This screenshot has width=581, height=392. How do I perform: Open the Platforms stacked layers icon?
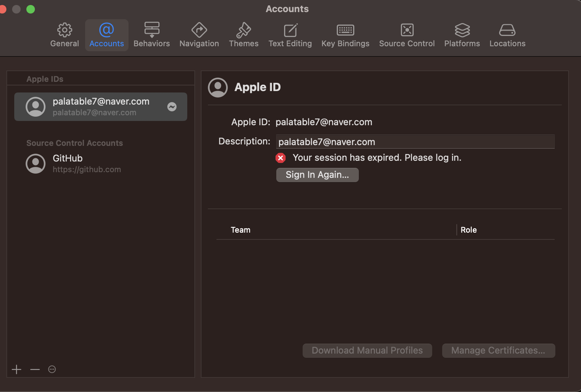(x=462, y=30)
